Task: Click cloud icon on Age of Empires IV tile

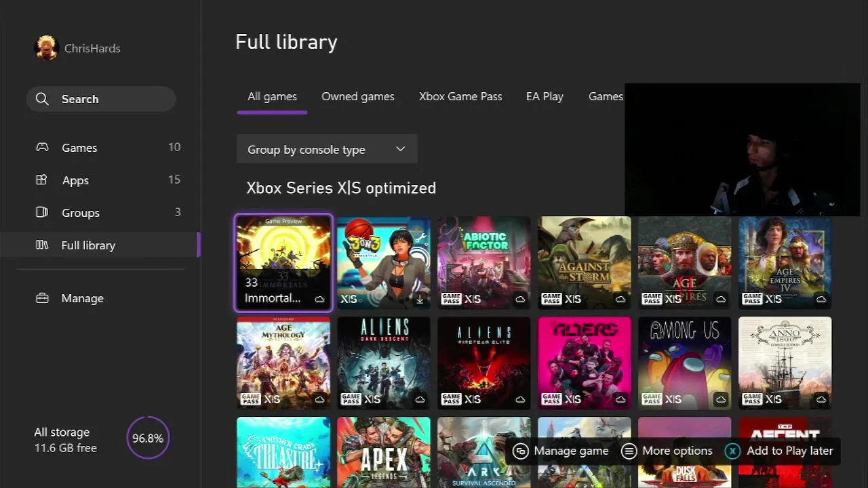Action: 821,299
